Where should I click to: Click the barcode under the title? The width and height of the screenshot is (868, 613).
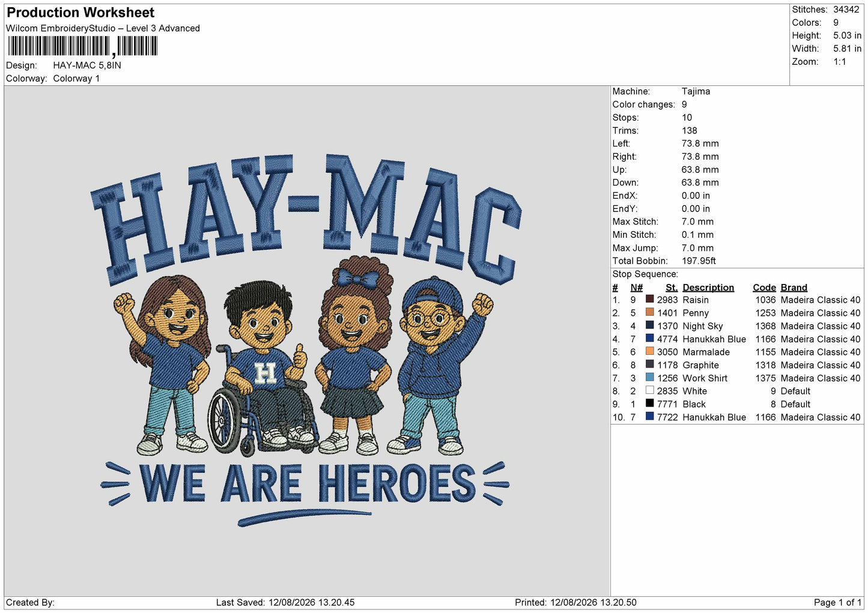(82, 46)
